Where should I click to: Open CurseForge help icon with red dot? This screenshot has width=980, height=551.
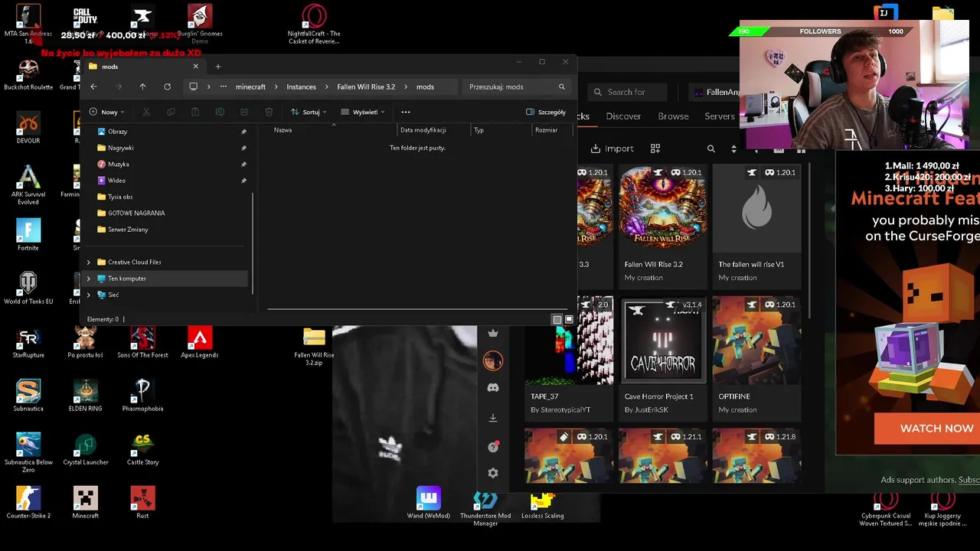pyautogui.click(x=493, y=446)
